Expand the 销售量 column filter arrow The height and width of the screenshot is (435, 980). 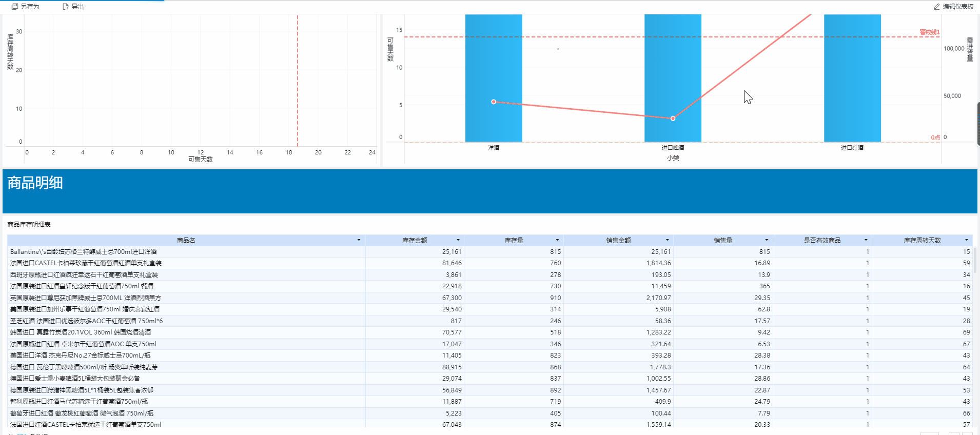click(x=767, y=240)
